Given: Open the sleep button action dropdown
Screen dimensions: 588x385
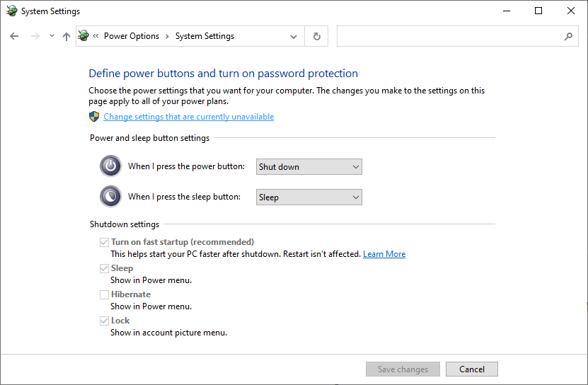Looking at the screenshot, I should click(x=309, y=197).
